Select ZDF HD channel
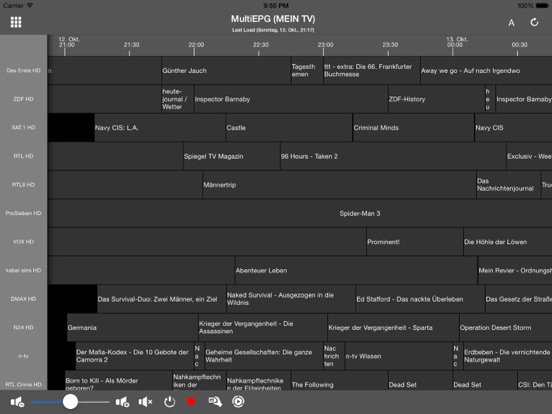This screenshot has width=552, height=414. 24,99
